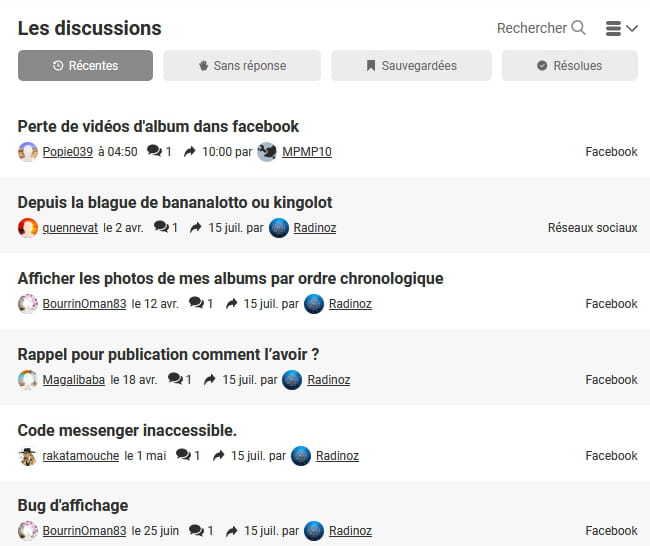
Task: Switch to the Récentes tab
Action: [x=85, y=66]
